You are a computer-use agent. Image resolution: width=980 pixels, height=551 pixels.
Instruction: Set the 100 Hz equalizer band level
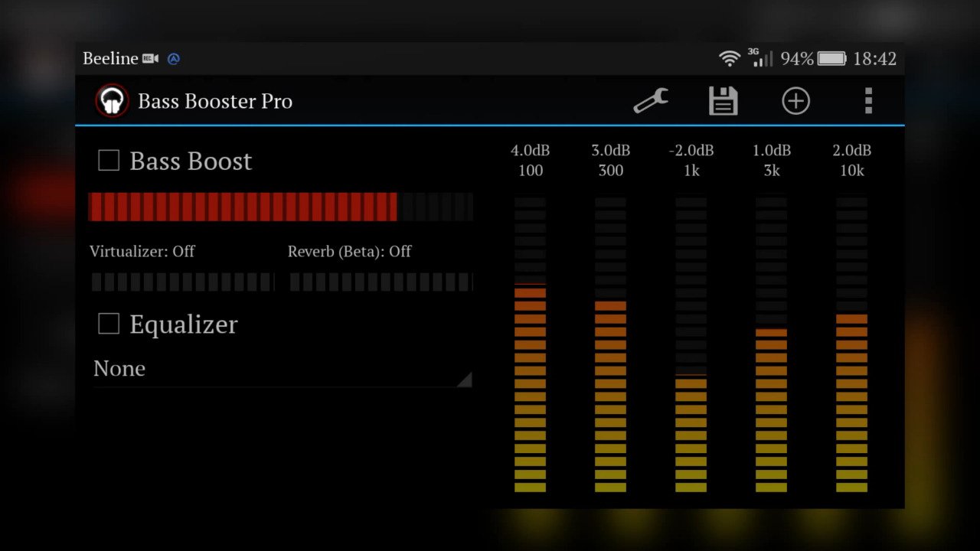pos(530,344)
